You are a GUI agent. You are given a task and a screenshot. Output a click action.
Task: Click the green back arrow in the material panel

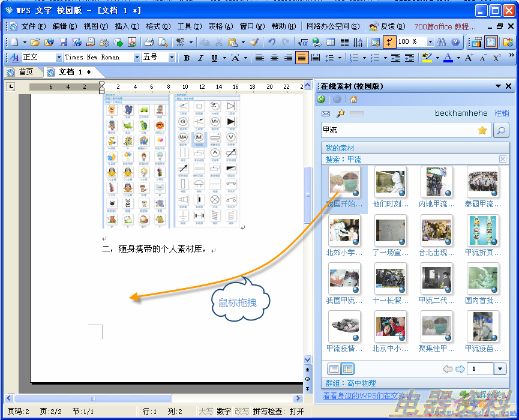(322, 100)
